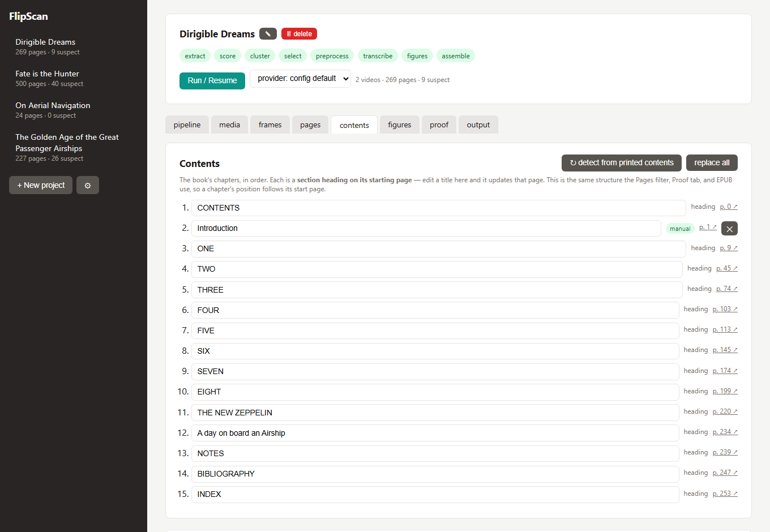The width and height of the screenshot is (770, 532).
Task: Edit the Introduction chapter title field
Action: tap(426, 228)
